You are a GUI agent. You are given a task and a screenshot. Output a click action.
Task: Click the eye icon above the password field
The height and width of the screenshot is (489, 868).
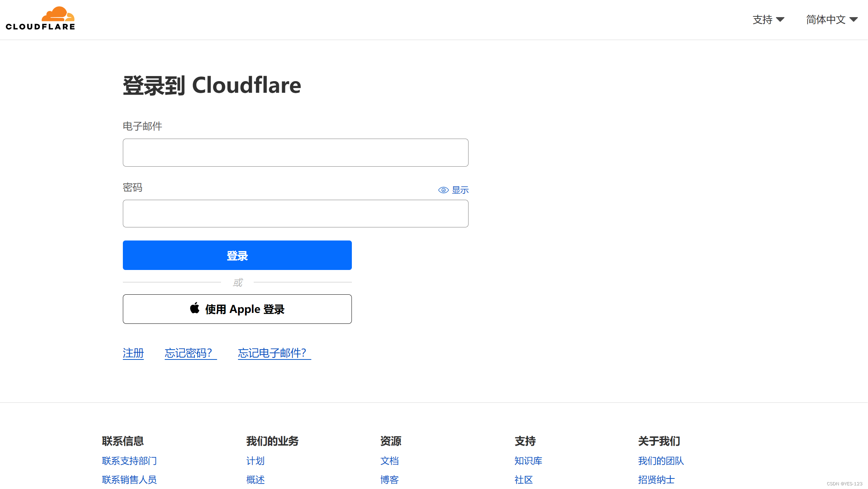443,190
